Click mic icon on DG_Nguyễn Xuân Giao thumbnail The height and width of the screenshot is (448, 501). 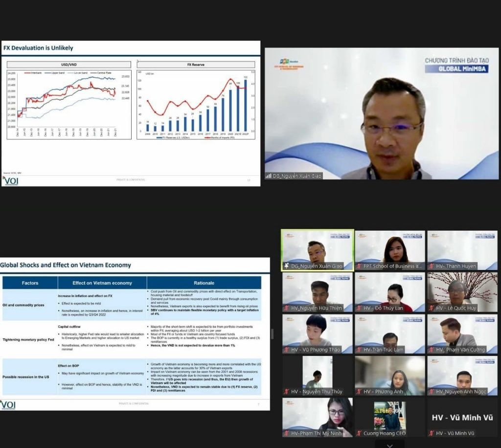click(286, 267)
